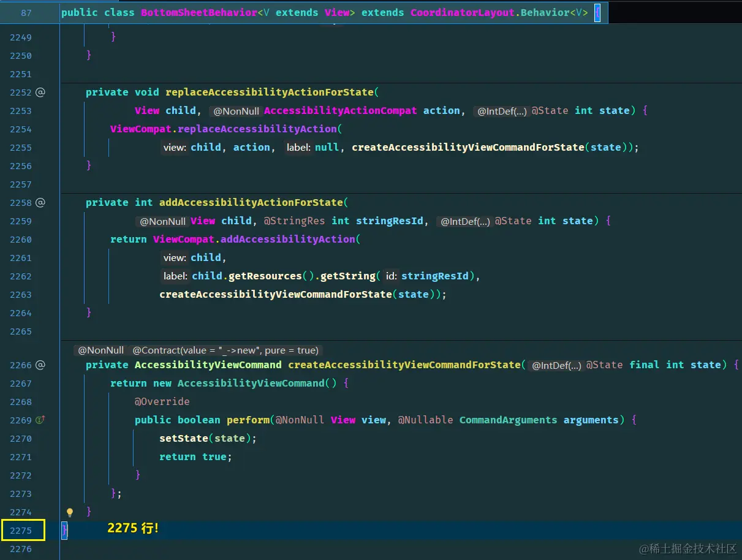742x560 pixels.
Task: Click CommandArguments type on line 2269
Action: click(509, 420)
